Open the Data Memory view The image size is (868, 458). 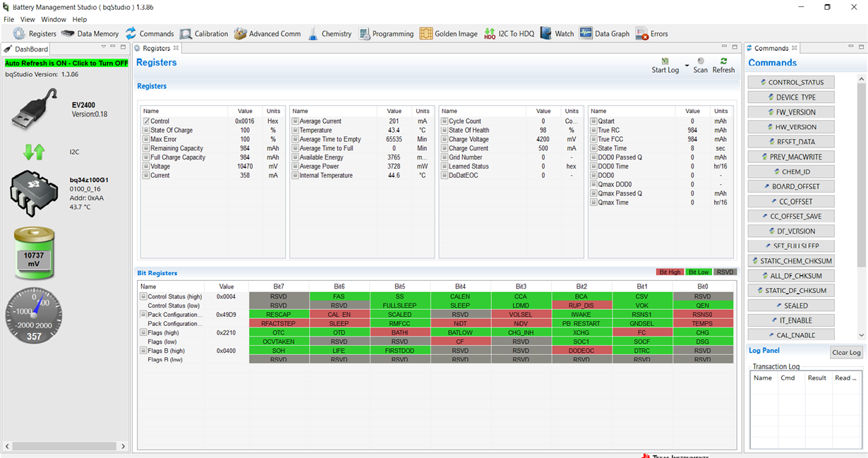(x=90, y=34)
